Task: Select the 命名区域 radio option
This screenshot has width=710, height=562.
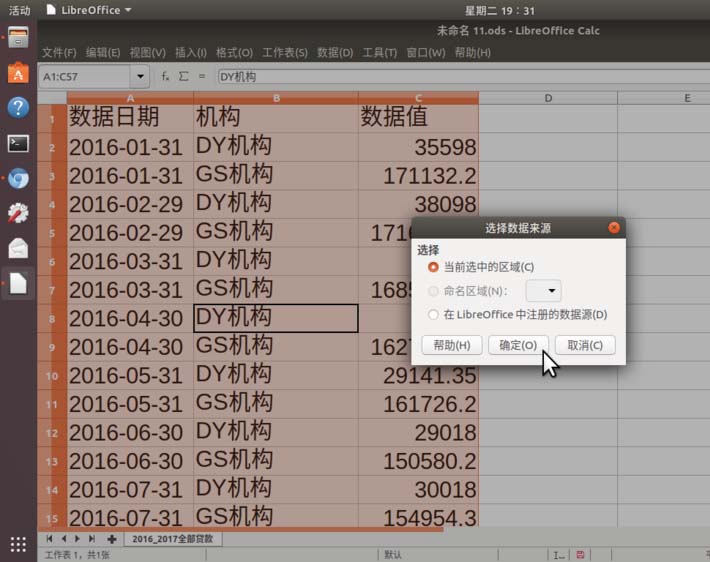Action: point(433,291)
